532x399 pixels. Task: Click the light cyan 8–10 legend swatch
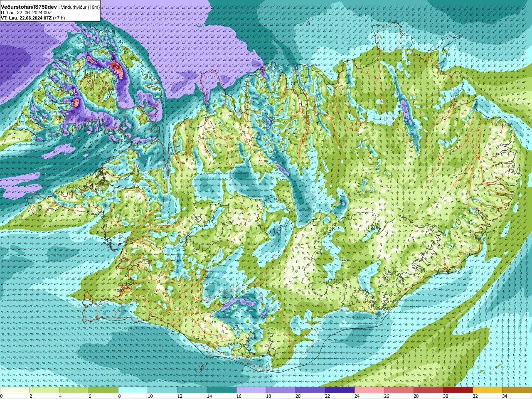133,390
